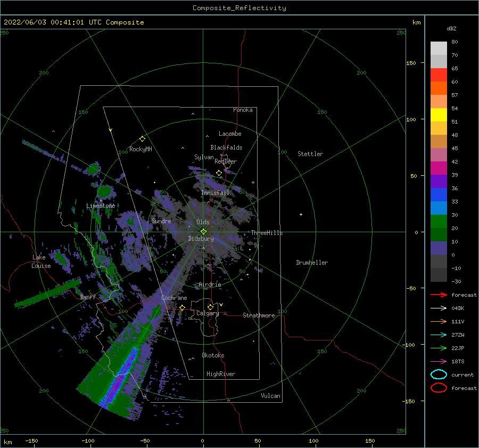Click the Lake Louise label
This screenshot has width=479, height=448.
coord(41,262)
